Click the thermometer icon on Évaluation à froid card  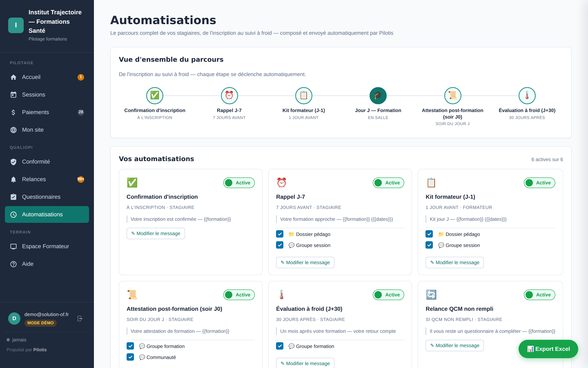282,294
